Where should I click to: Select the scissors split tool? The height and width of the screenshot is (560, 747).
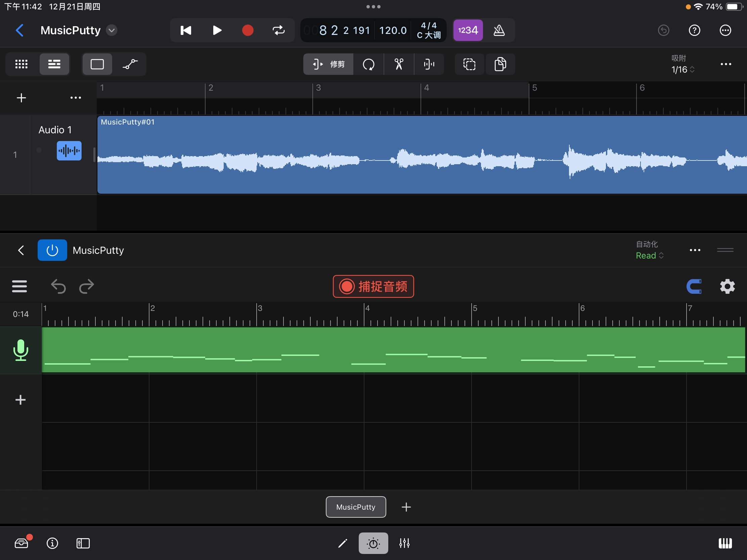pos(399,64)
